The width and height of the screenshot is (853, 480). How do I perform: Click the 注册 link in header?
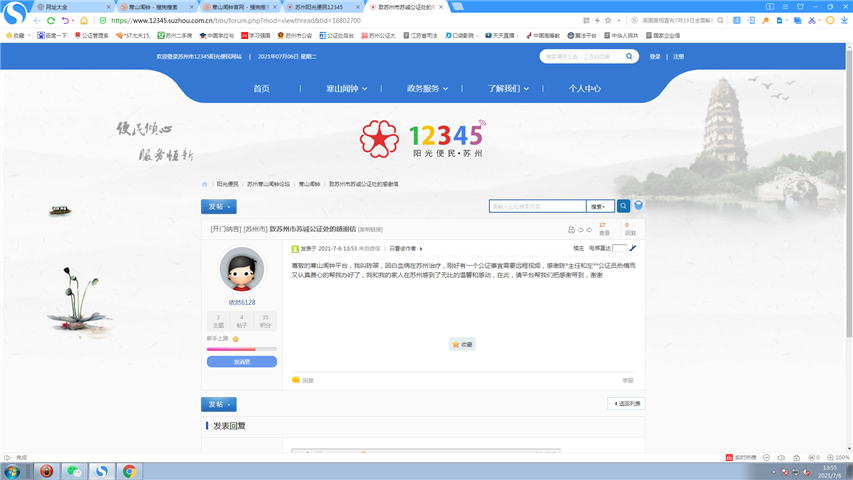[678, 57]
